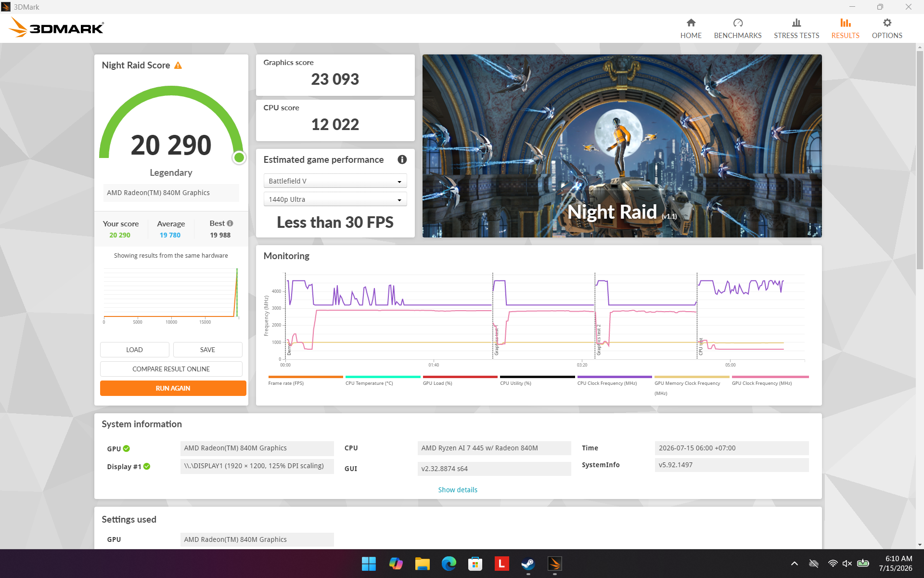Click COMPARE RESULT ONLINE button
This screenshot has width=924, height=578.
(171, 369)
